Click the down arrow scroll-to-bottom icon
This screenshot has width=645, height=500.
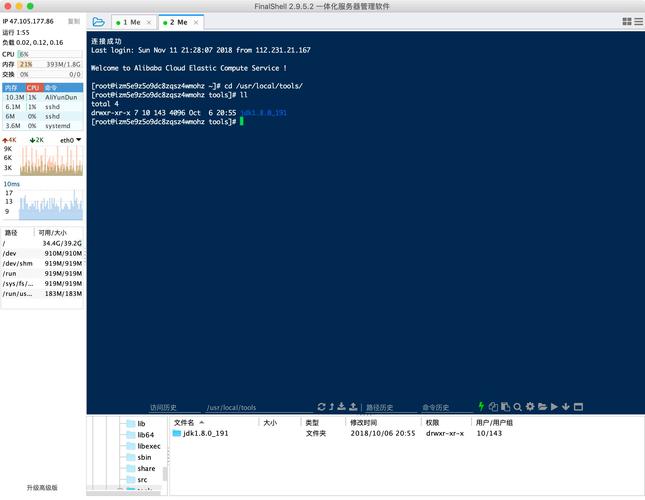pyautogui.click(x=566, y=407)
